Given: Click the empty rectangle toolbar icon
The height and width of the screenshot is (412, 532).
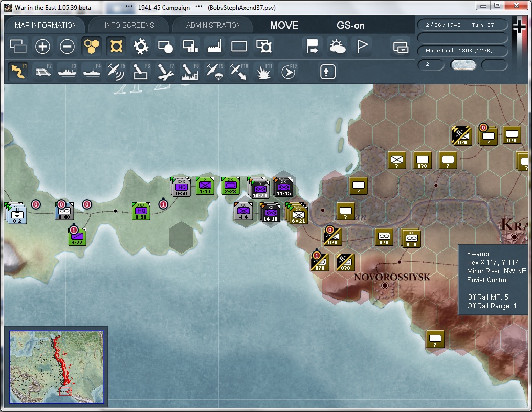Looking at the screenshot, I should (x=239, y=47).
